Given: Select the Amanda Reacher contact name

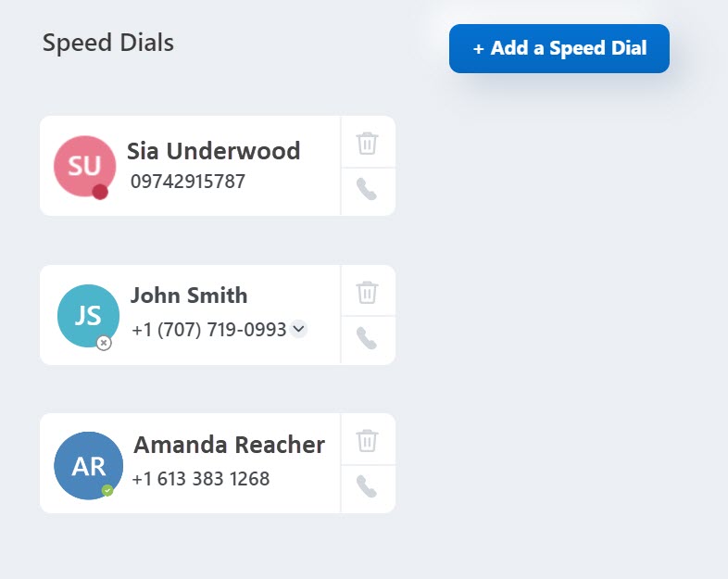Looking at the screenshot, I should click(229, 445).
